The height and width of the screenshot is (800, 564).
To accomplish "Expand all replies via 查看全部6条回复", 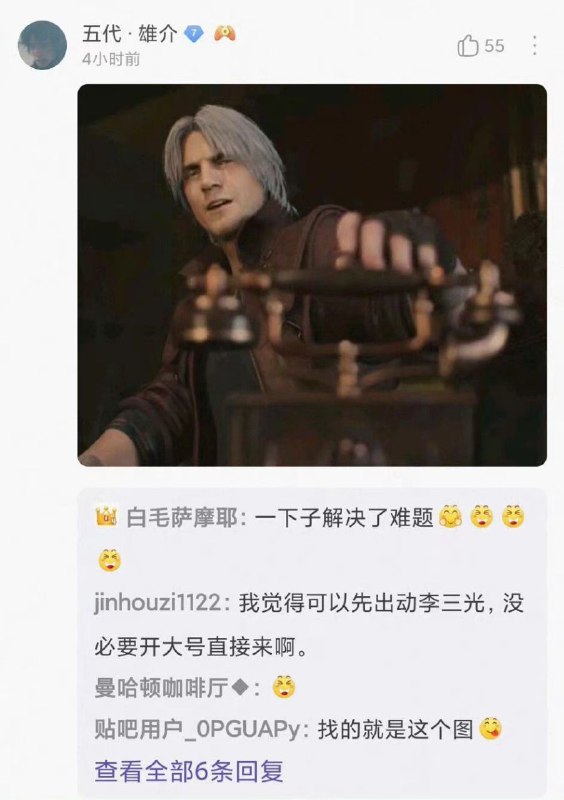I will pos(188,770).
